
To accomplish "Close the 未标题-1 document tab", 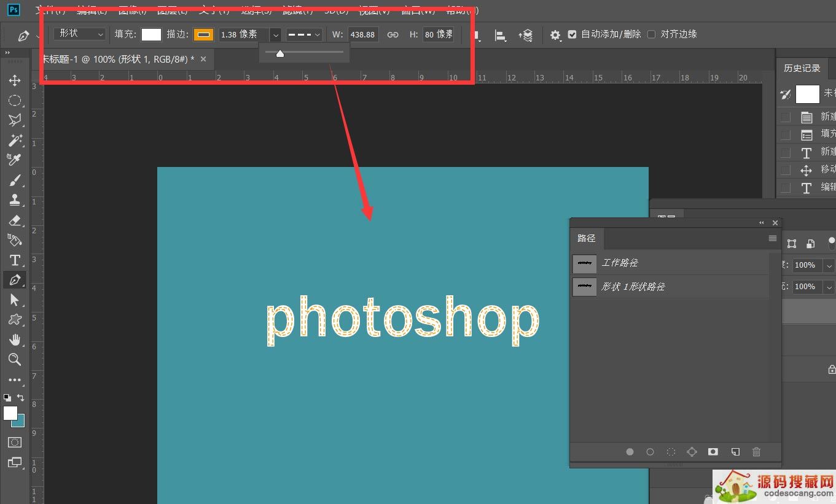I will tap(203, 59).
